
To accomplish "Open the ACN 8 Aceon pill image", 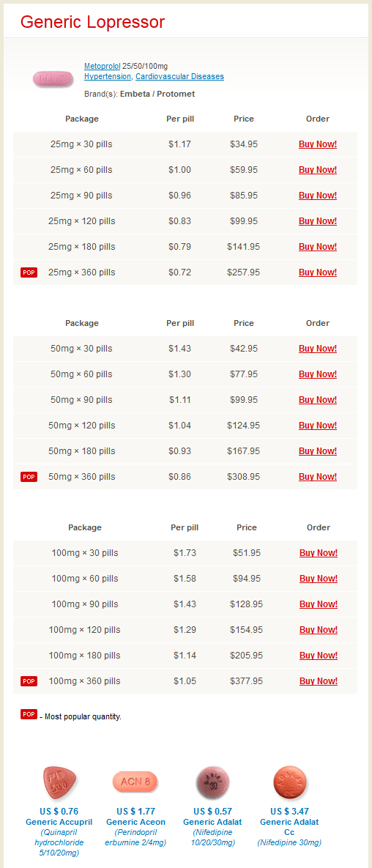I will pos(135,782).
